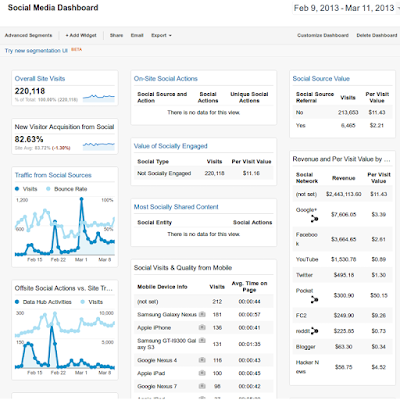Screen dimensions: 400x400
Task: Try the new segmentation UI link
Action: 36,51
